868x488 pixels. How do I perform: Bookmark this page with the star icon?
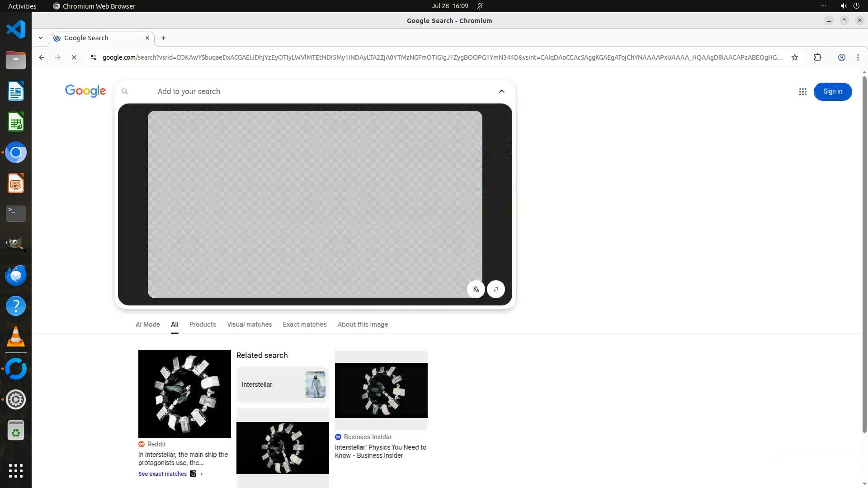point(794,57)
